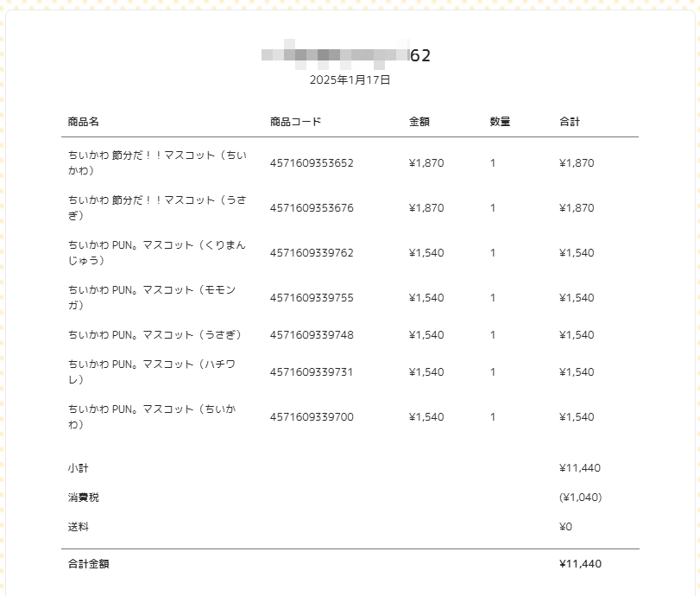The height and width of the screenshot is (596, 700).
Task: Click the 送料 label
Action: click(x=79, y=527)
